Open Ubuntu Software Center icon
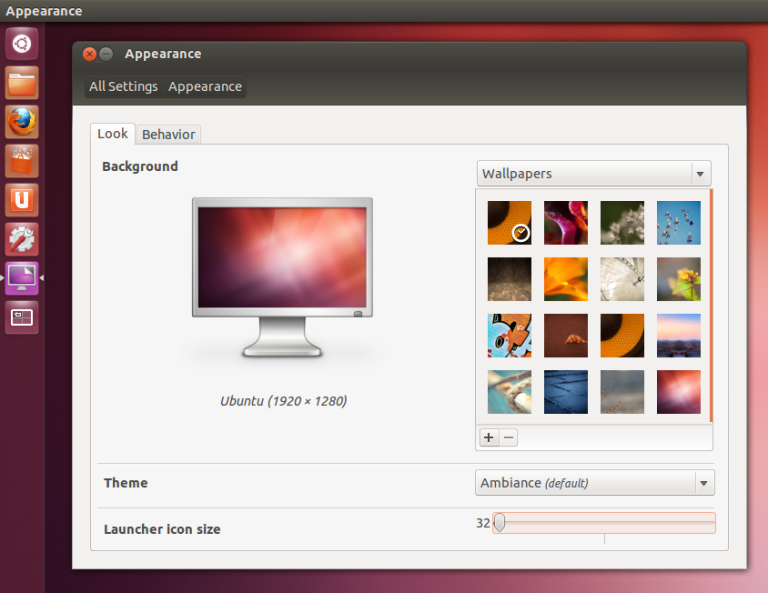The image size is (768, 593). tap(22, 161)
